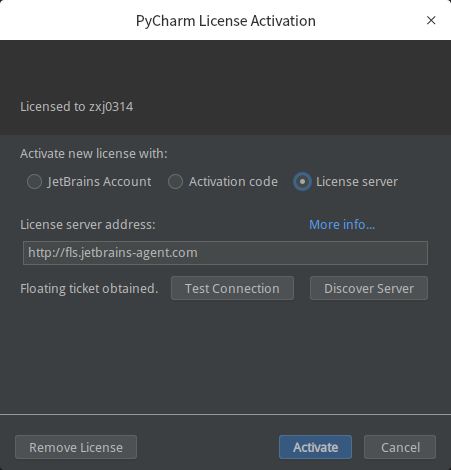Image resolution: width=451 pixels, height=470 pixels.
Task: Click the PyCharm License Activation title
Action: pos(226,21)
